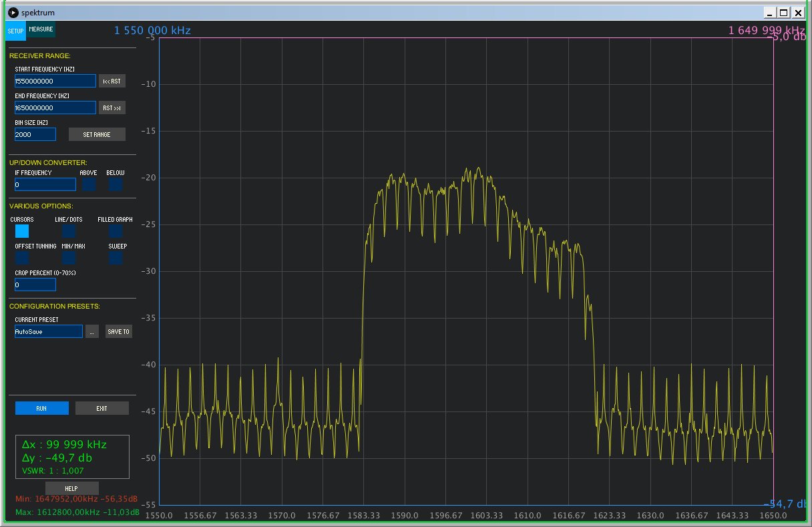Screen dimensions: 812x527
Task: Toggle the LINE/DOTS option
Action: pos(69,231)
